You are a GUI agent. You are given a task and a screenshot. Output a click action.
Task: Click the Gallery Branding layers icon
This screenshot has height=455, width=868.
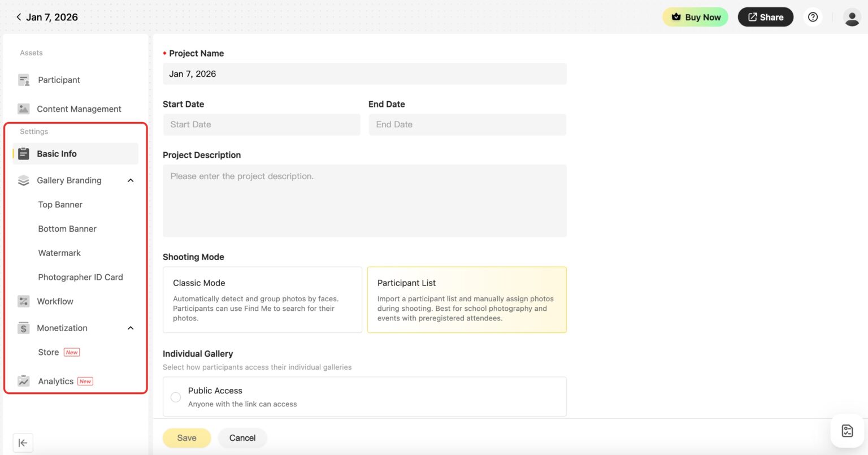[x=23, y=180]
